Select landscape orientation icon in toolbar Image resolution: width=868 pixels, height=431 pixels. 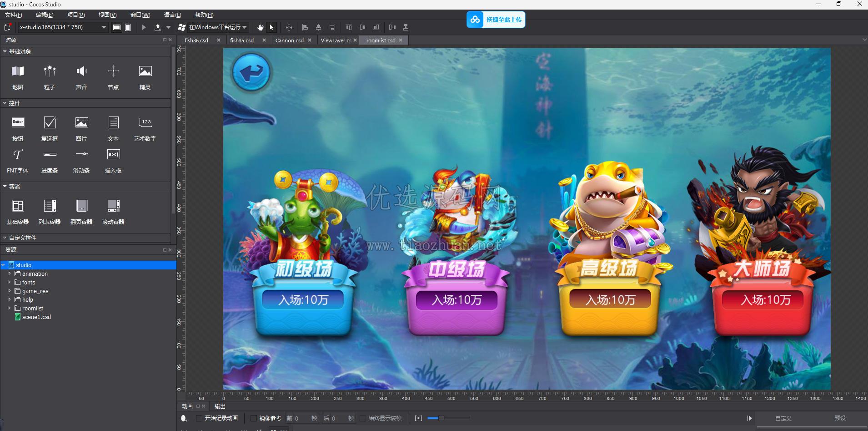click(x=117, y=27)
